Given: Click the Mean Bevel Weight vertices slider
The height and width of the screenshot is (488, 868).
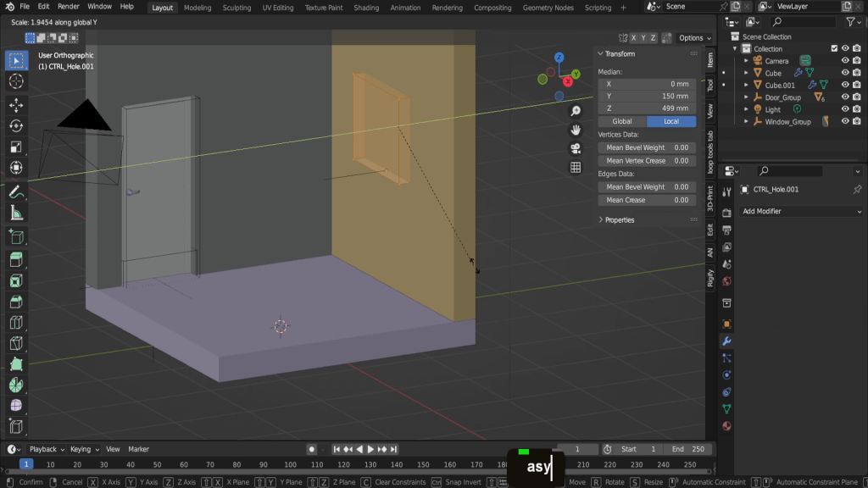Looking at the screenshot, I should coord(647,147).
